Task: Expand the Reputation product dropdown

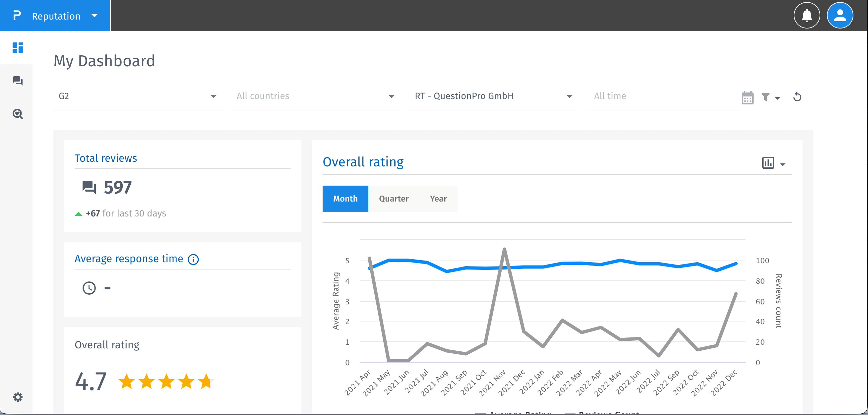Action: 94,16
